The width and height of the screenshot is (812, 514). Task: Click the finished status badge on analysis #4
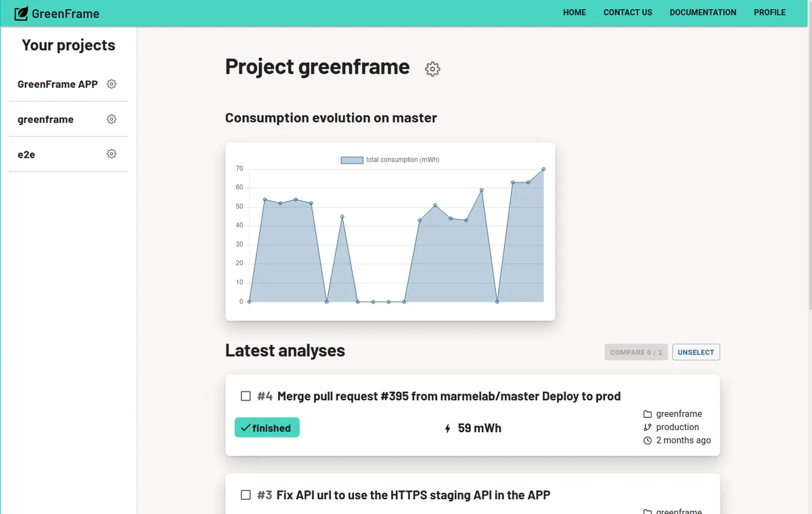pyautogui.click(x=267, y=427)
